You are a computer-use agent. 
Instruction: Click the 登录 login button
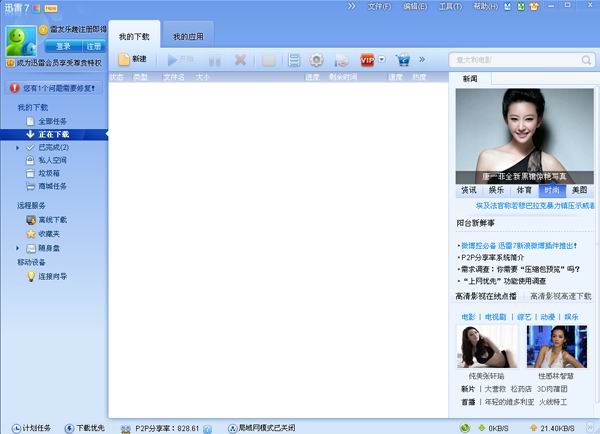(x=64, y=46)
